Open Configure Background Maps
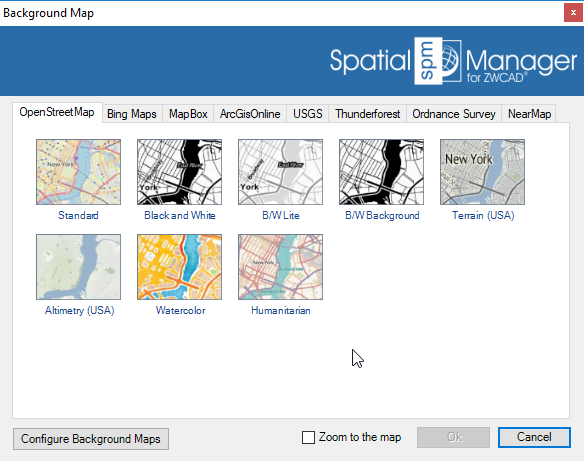The image size is (584, 461). click(x=91, y=439)
